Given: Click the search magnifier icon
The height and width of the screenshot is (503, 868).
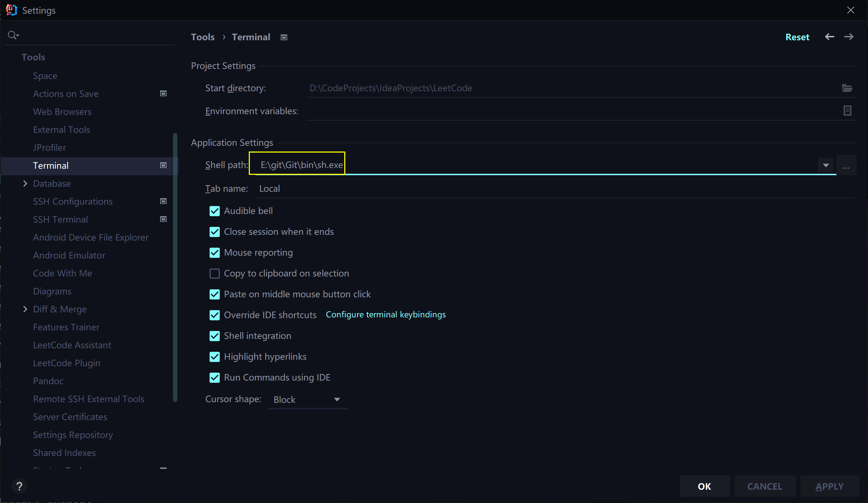Looking at the screenshot, I should (13, 35).
